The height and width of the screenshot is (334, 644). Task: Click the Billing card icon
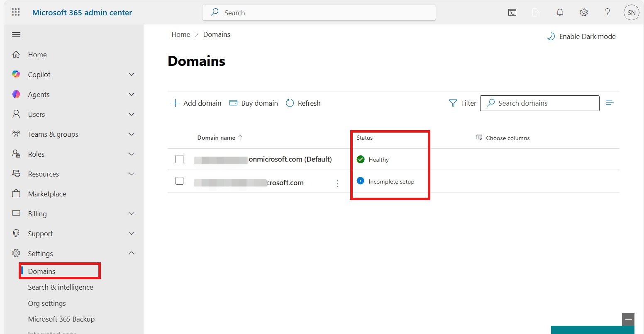[16, 213]
